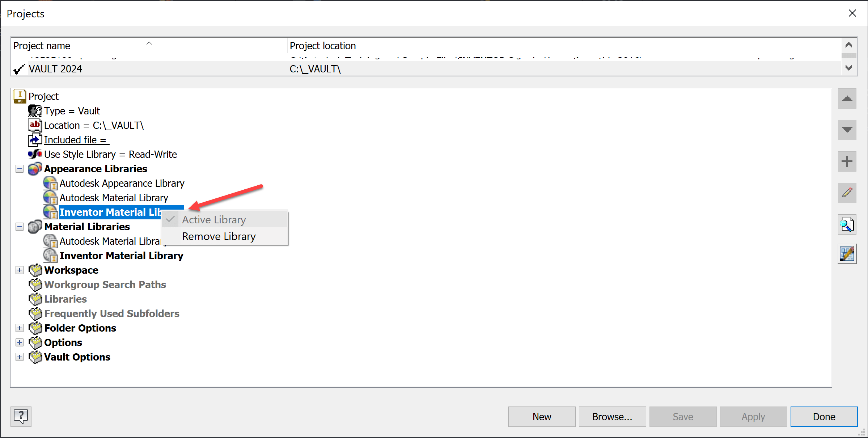Open the Configure Content Center Libraries icon
This screenshot has height=438, width=868.
click(847, 254)
